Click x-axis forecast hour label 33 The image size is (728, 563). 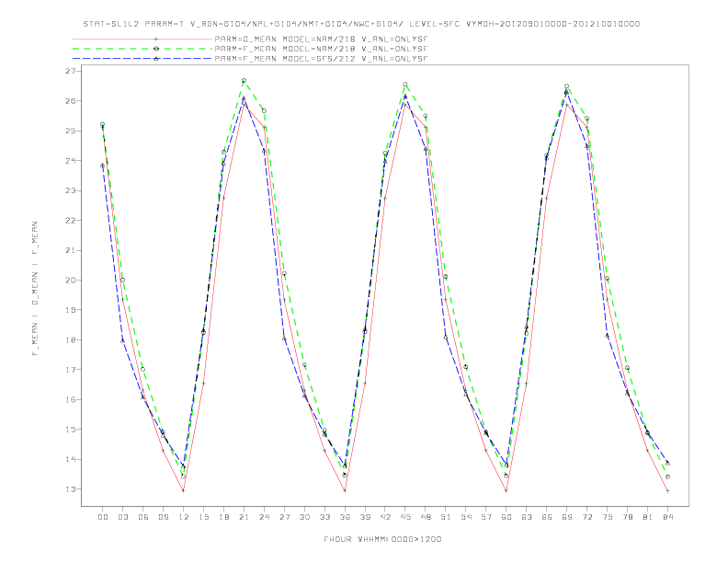click(324, 517)
